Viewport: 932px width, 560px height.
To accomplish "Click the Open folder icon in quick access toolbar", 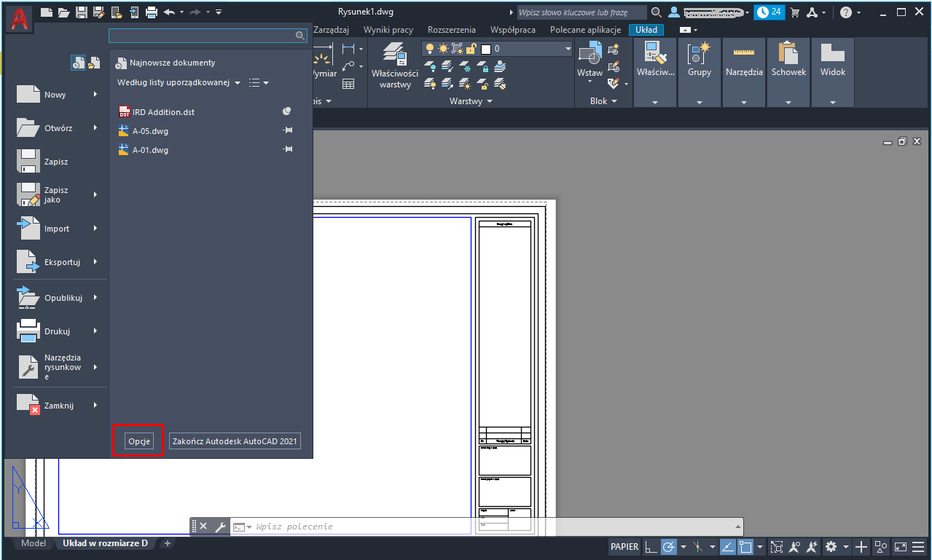I will coord(63,12).
